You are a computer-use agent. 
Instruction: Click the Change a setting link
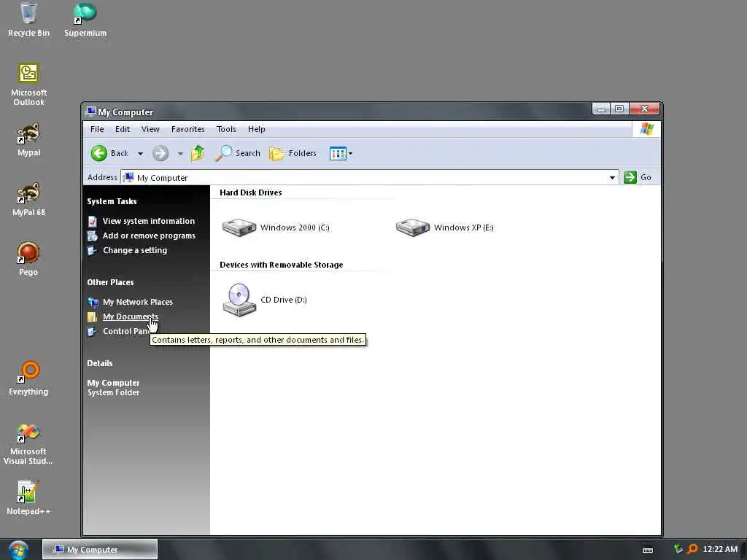click(x=135, y=251)
